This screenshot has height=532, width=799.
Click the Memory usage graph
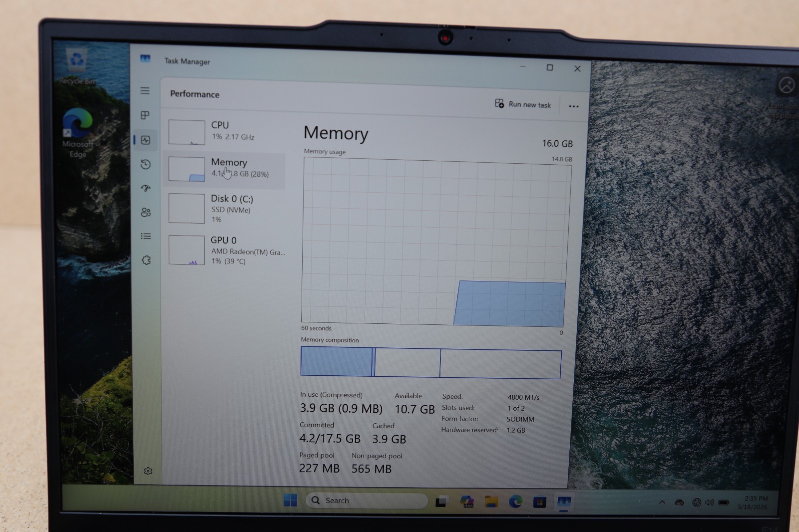coord(435,243)
